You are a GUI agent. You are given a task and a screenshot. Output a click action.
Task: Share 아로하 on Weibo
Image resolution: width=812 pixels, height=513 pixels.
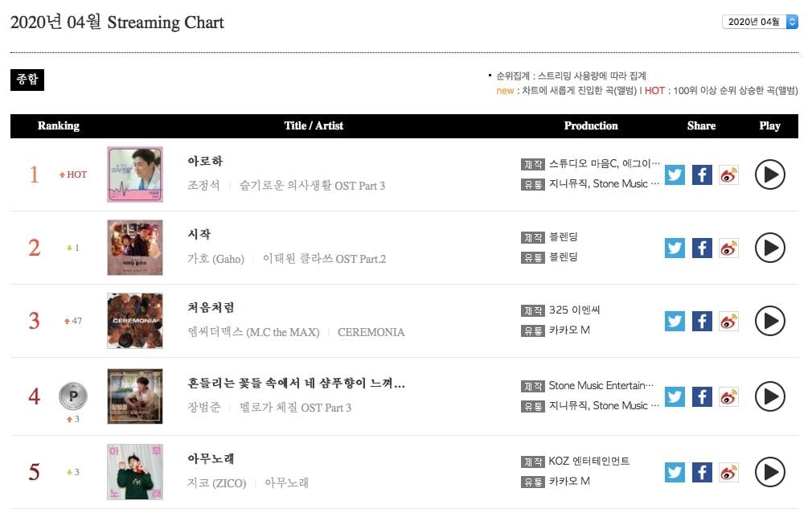tap(728, 174)
